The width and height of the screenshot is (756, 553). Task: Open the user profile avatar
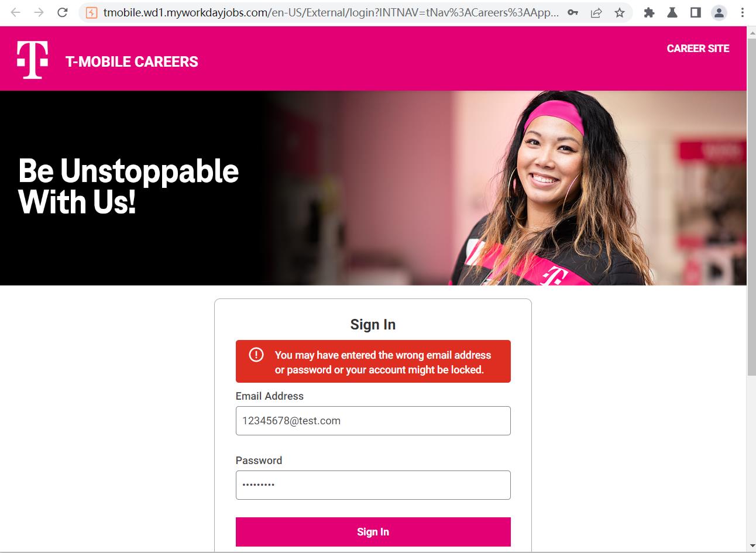pyautogui.click(x=719, y=12)
